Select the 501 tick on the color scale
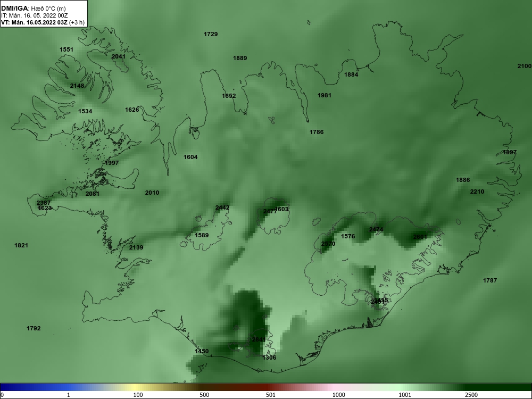Screen dimensions: 532x399 271,395
